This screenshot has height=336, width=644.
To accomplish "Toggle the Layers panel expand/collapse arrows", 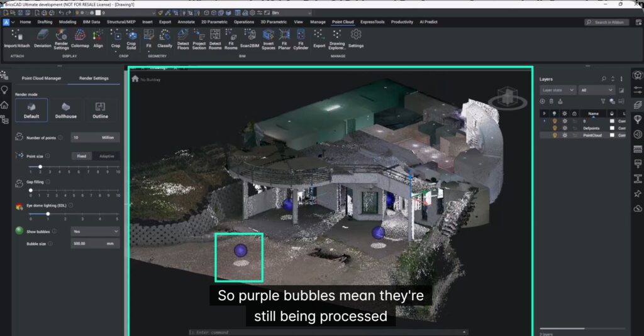I will pos(613,79).
